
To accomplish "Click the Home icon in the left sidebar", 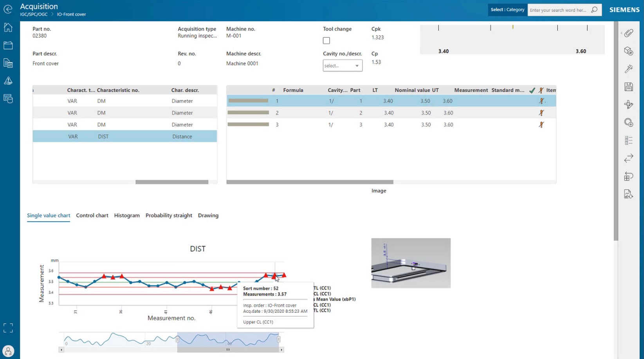I will (7, 27).
